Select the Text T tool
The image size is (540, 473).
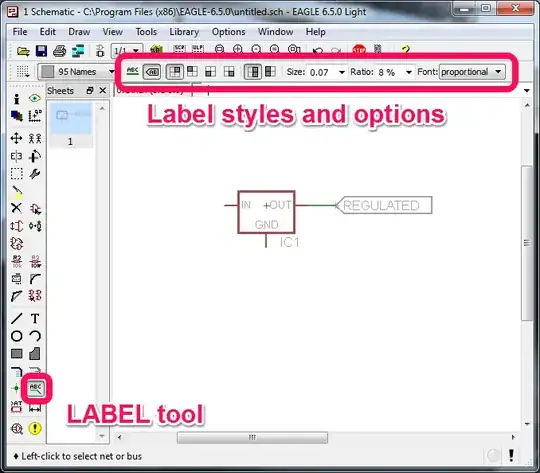(x=35, y=318)
